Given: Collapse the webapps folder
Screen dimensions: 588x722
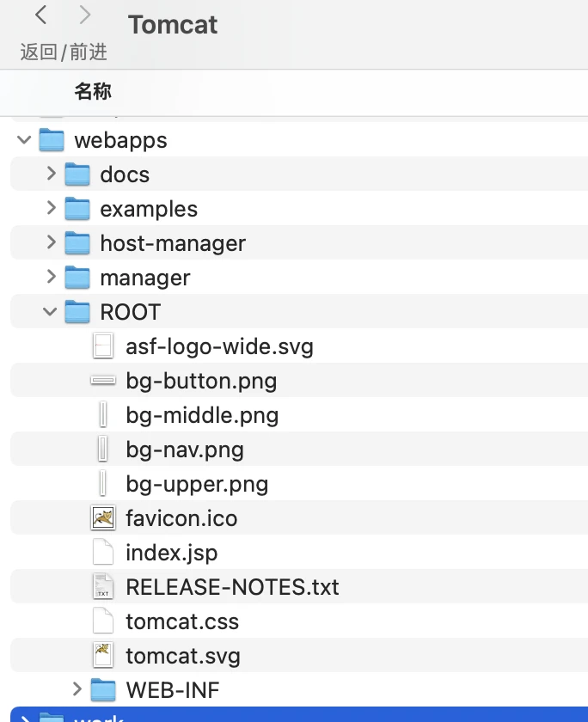Looking at the screenshot, I should tap(24, 140).
